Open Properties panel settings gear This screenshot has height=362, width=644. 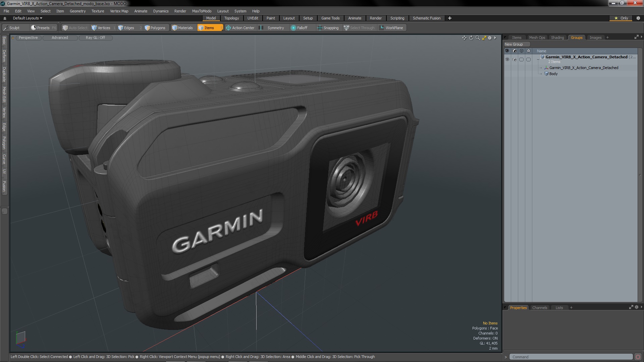(637, 307)
